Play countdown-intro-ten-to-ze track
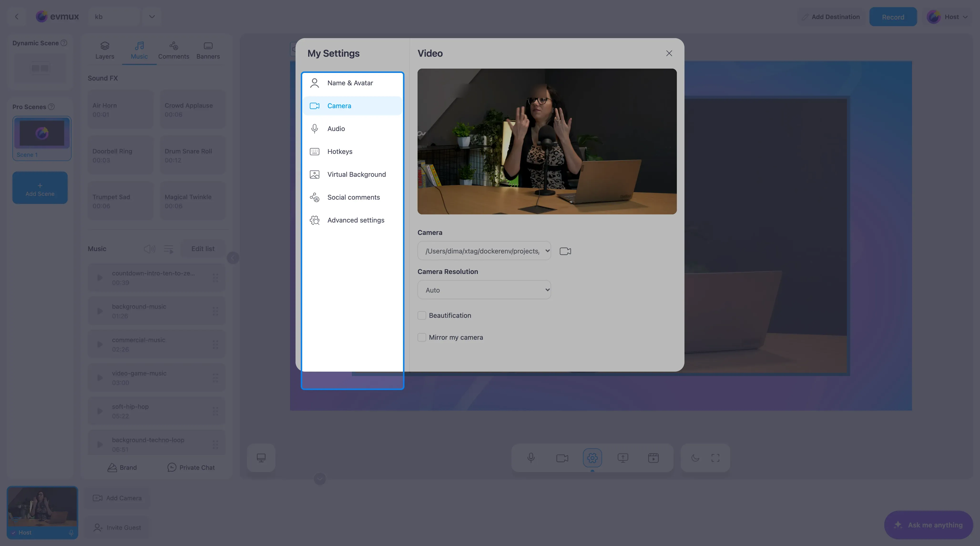Image resolution: width=980 pixels, height=546 pixels. click(100, 278)
